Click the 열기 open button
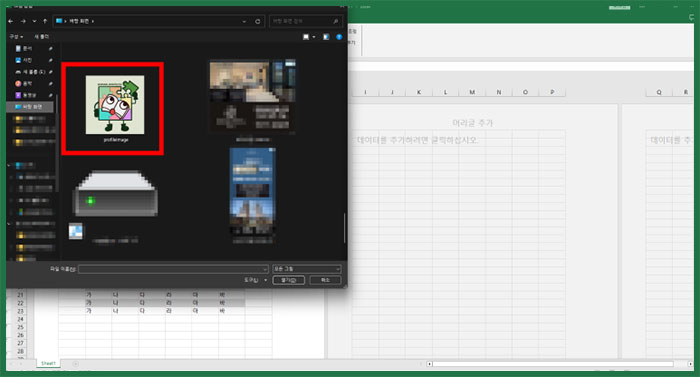Image resolution: width=700 pixels, height=377 pixels. coord(288,280)
